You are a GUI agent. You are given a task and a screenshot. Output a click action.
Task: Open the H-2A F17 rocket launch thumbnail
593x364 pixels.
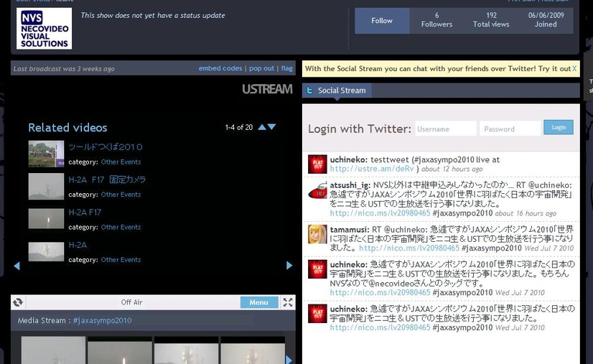46,218
